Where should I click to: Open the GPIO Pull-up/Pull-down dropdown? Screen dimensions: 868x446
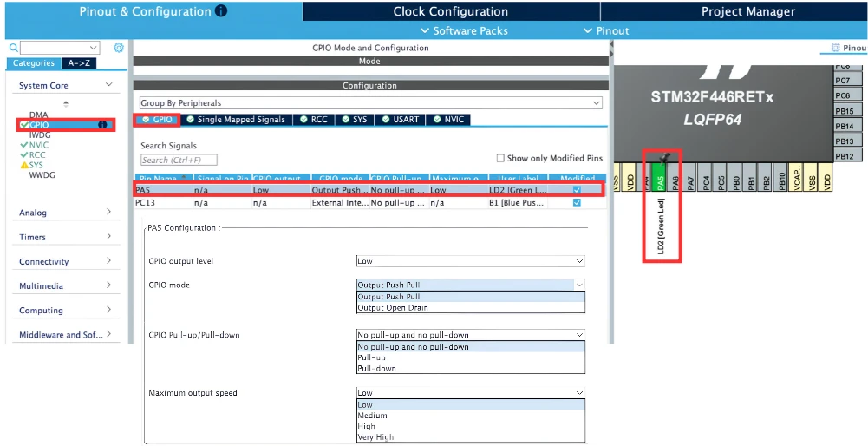[x=471, y=335]
